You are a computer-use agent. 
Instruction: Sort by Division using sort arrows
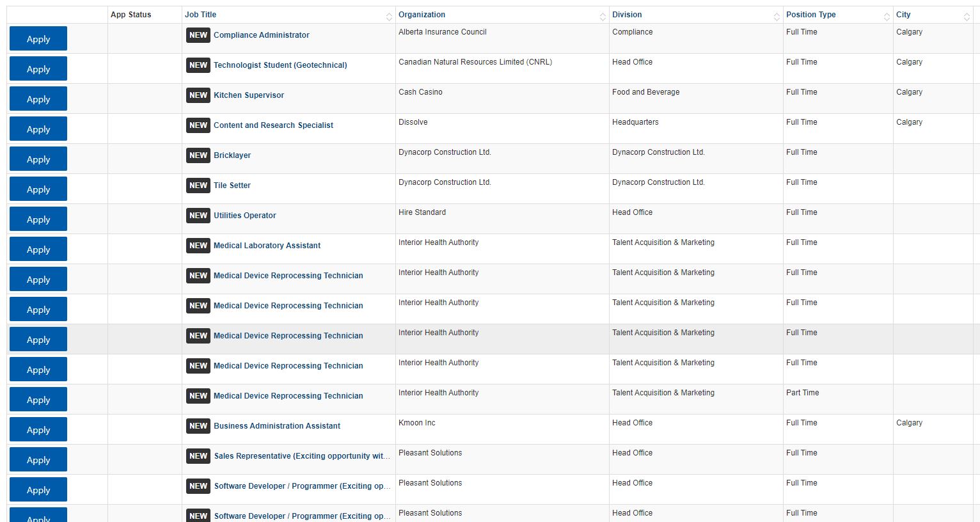click(x=777, y=17)
